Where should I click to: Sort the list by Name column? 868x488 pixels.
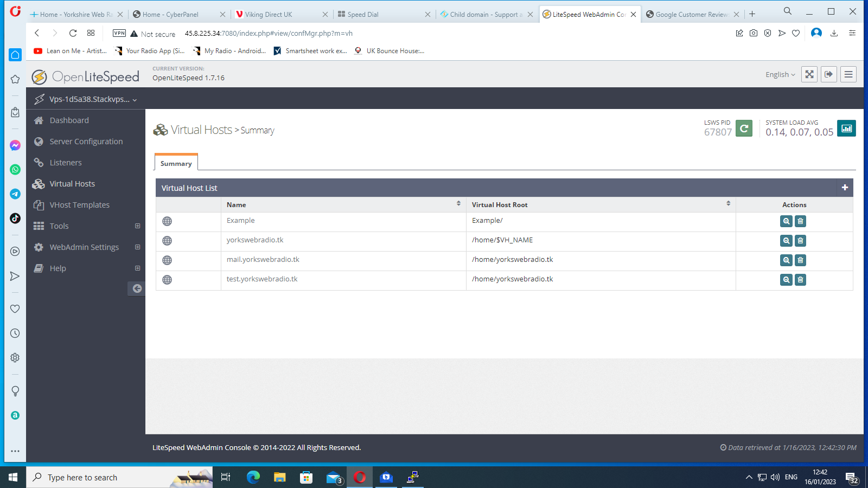[x=458, y=204]
